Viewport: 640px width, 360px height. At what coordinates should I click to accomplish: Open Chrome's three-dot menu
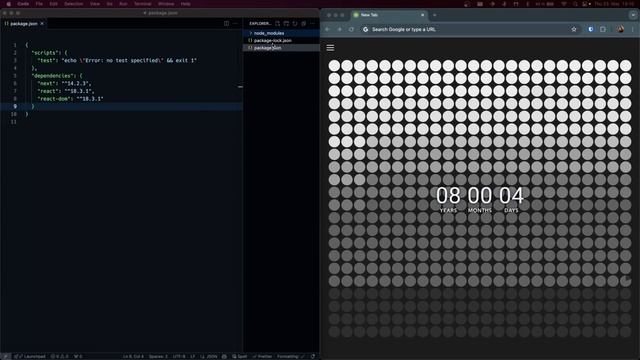633,29
